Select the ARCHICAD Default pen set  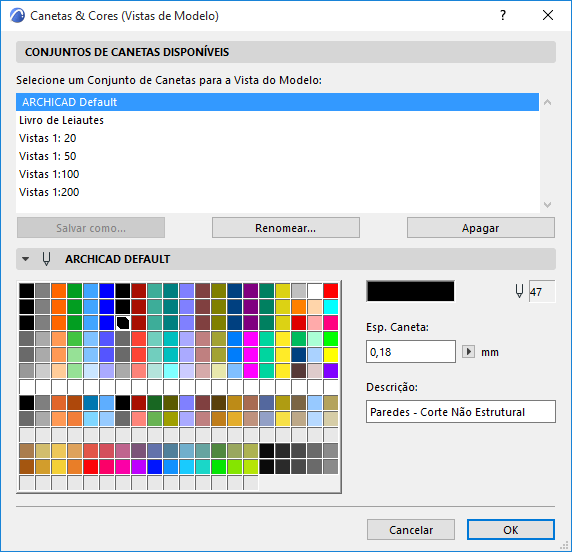coord(277,102)
